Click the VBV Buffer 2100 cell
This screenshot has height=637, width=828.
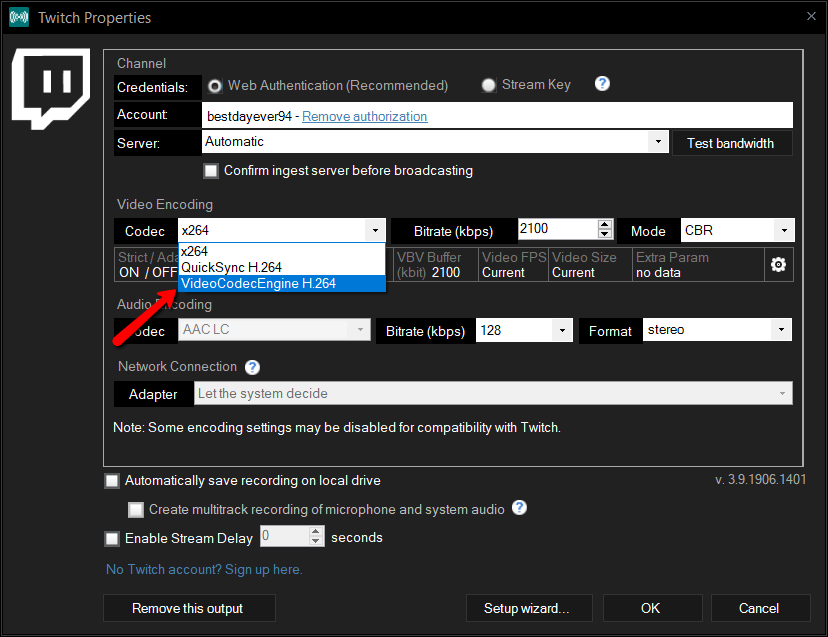(x=436, y=265)
